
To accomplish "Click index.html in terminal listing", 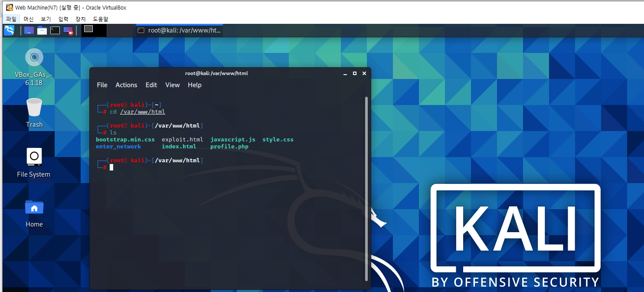I will click(x=179, y=147).
